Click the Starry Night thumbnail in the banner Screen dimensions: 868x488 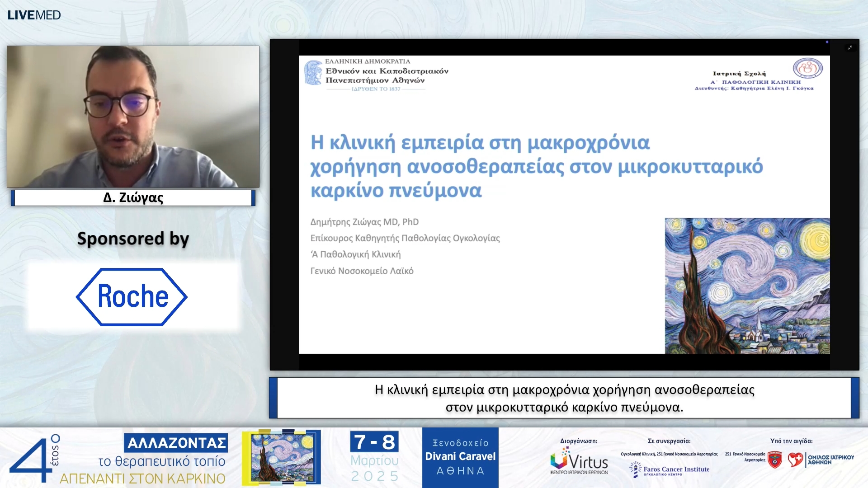(x=282, y=457)
